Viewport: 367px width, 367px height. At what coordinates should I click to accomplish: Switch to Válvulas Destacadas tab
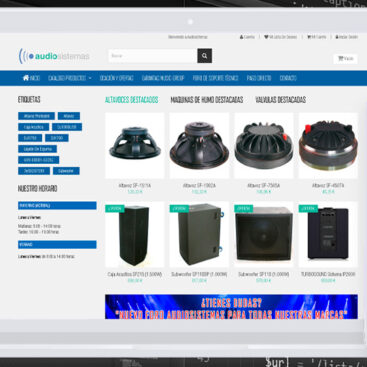280,100
